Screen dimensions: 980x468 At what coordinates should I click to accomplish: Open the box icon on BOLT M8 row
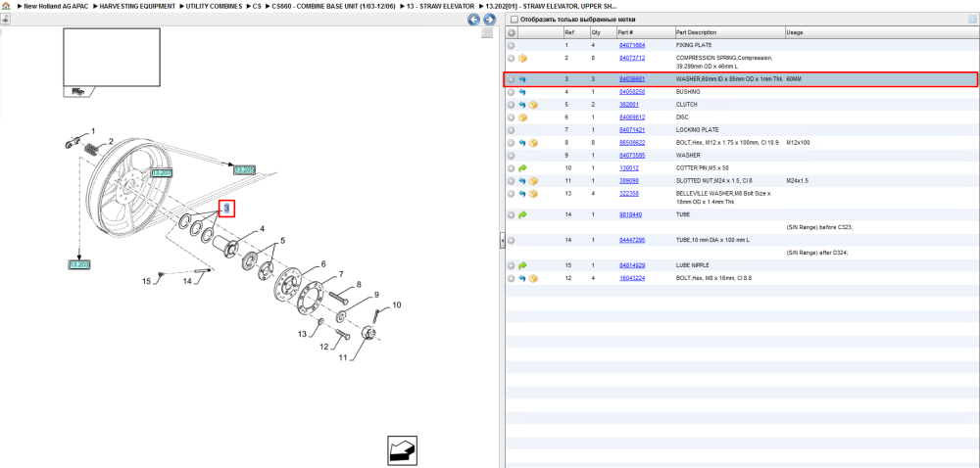[534, 278]
